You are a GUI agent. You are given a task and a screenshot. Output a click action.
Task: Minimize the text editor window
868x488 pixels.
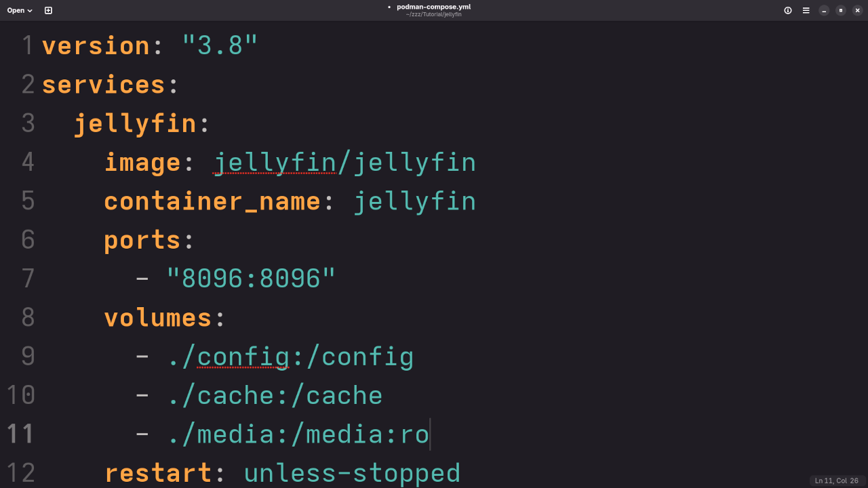[x=824, y=10]
